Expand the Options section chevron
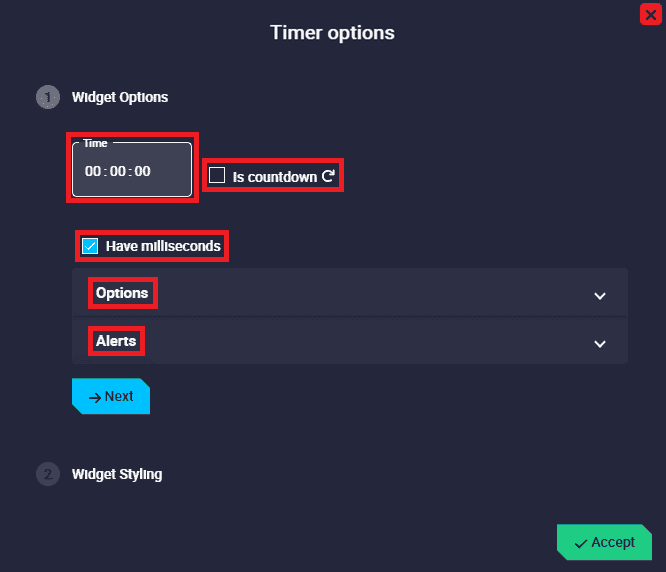Screen dimensions: 666x572 tap(600, 295)
